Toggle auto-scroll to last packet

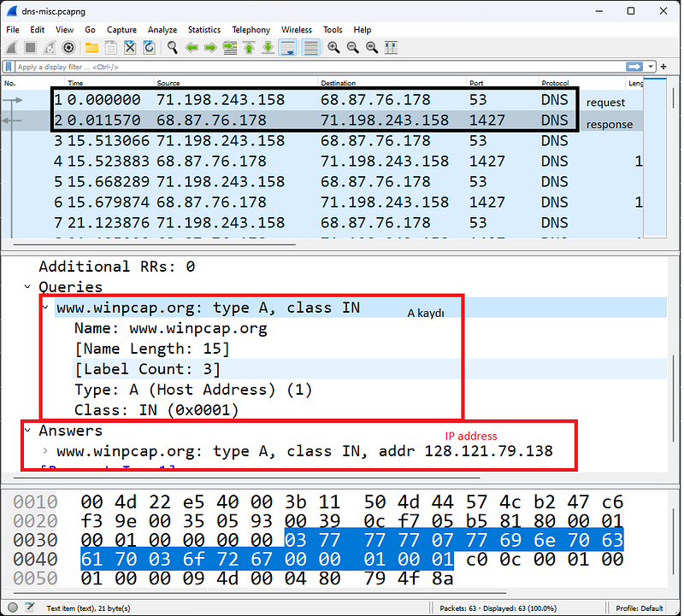287,48
